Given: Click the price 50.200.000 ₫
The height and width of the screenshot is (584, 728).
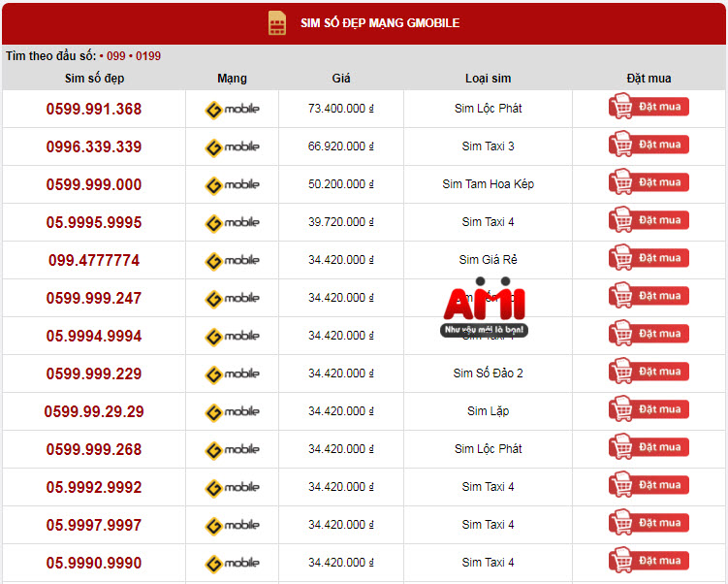Looking at the screenshot, I should (x=341, y=184).
